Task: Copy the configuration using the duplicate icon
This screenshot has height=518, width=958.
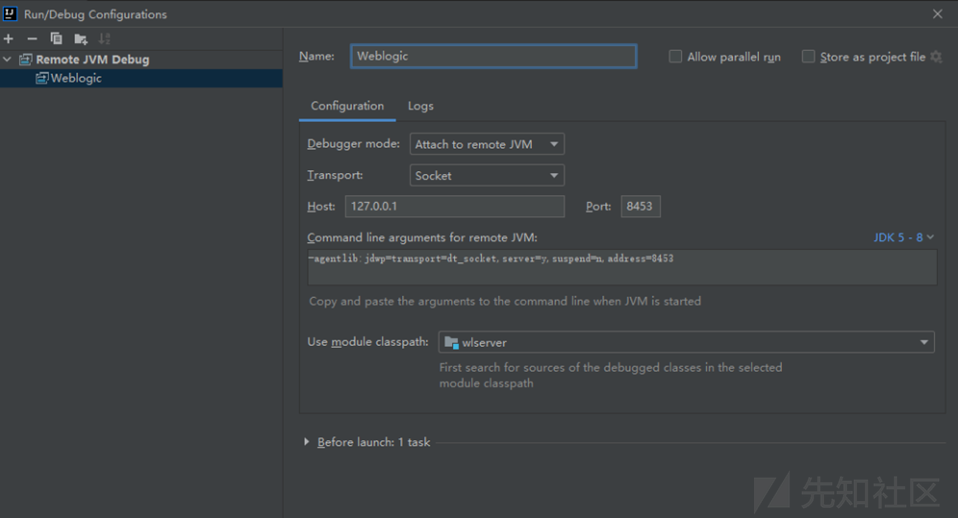Action: coord(56,39)
